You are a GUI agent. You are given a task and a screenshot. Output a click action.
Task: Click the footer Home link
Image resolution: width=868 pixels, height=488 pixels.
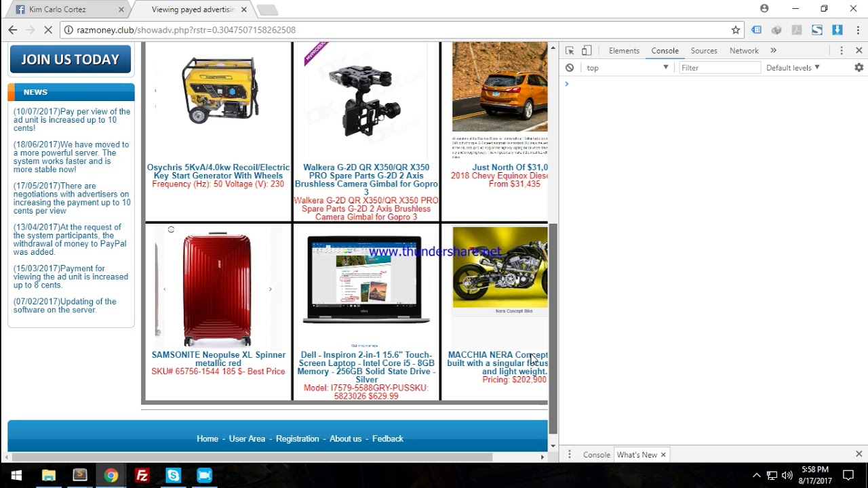pos(208,439)
